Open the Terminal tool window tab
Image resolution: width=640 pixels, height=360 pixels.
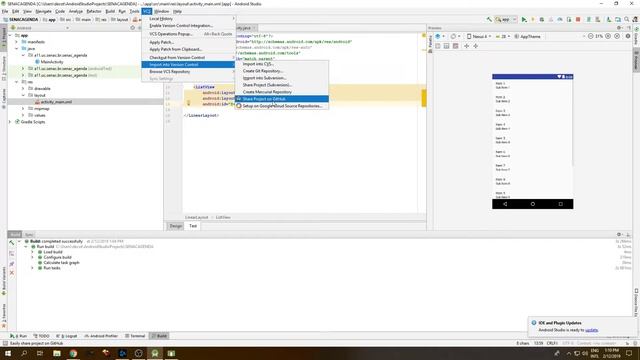click(135, 336)
